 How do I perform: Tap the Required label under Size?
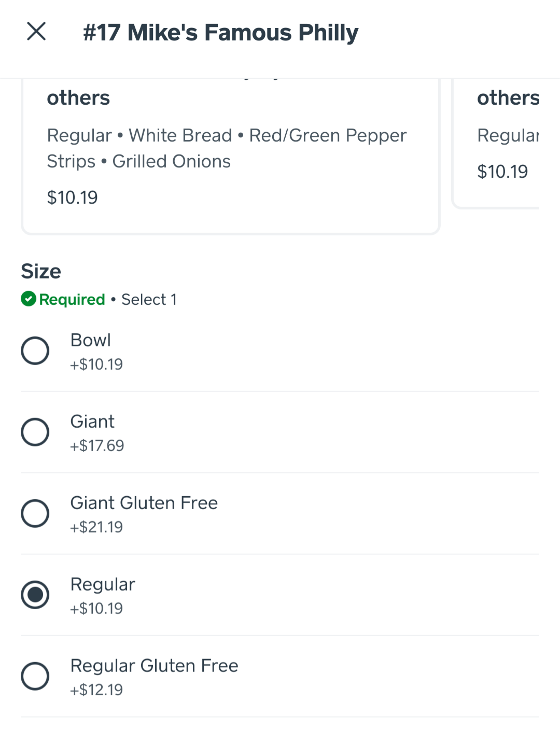pyautogui.click(x=72, y=300)
